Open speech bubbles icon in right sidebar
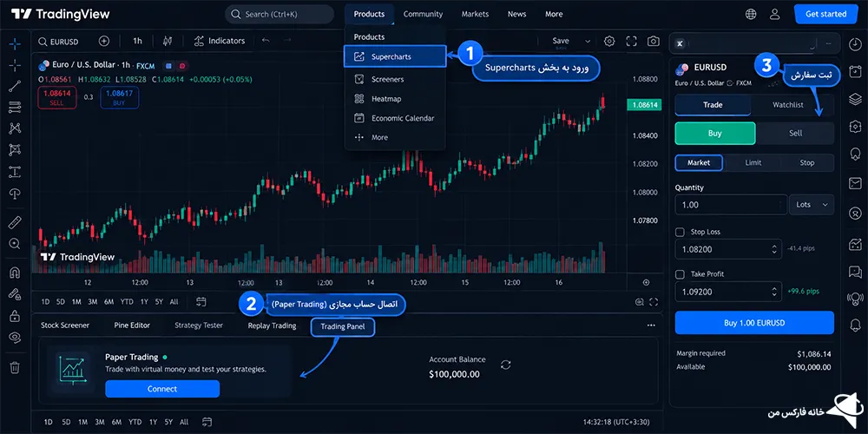868x434 pixels. pyautogui.click(x=855, y=271)
